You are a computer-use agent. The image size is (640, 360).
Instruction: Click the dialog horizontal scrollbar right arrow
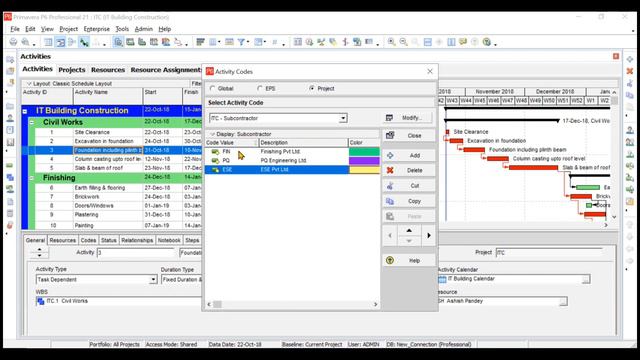coord(376,304)
